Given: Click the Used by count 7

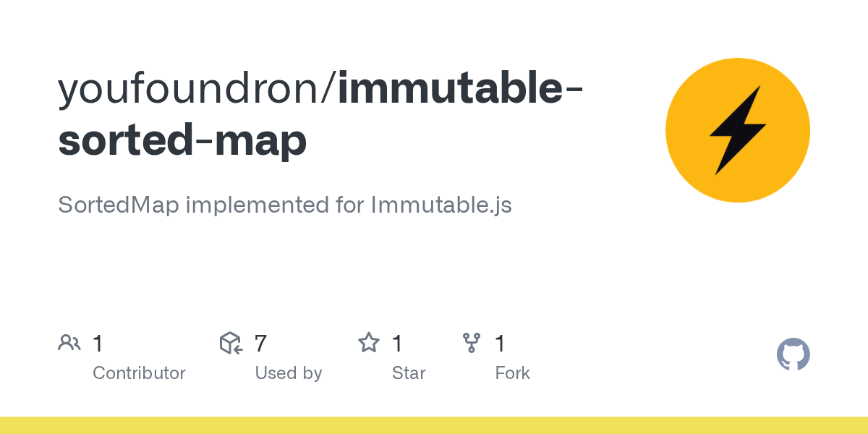Looking at the screenshot, I should tap(260, 344).
